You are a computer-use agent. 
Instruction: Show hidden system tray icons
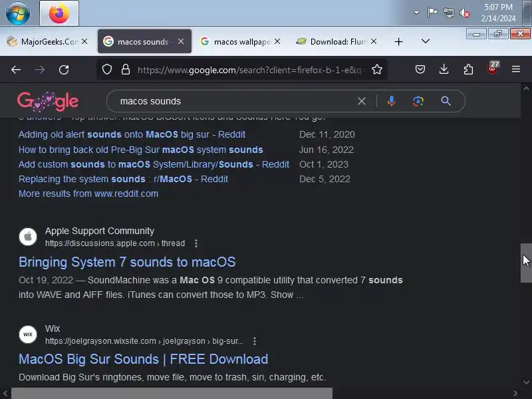pyautogui.click(x=416, y=13)
